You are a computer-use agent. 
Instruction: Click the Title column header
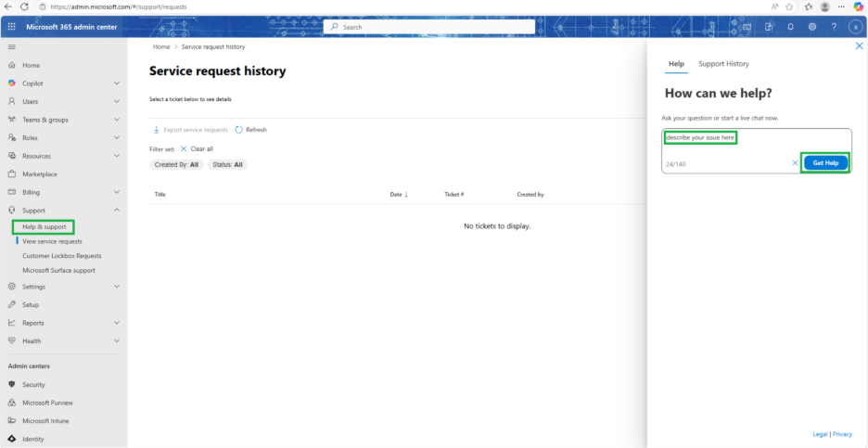pyautogui.click(x=160, y=195)
